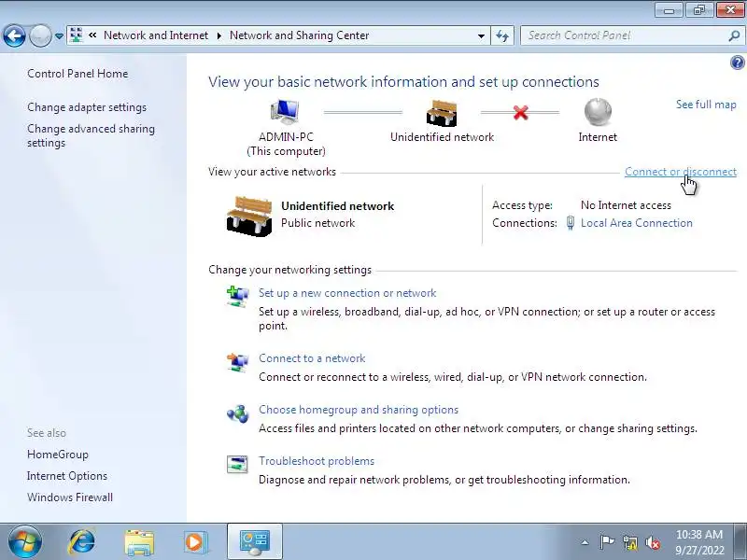
Task: Open Change adapter settings
Action: [87, 107]
